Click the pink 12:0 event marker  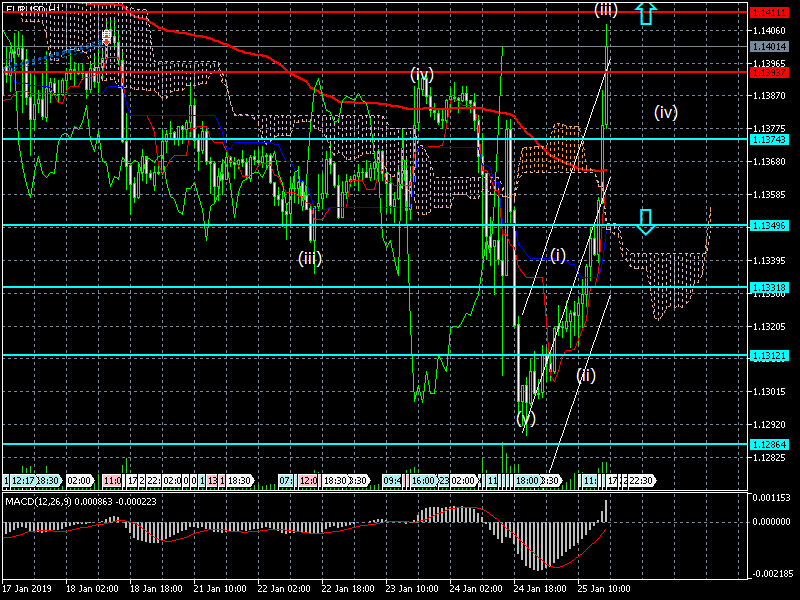308,481
